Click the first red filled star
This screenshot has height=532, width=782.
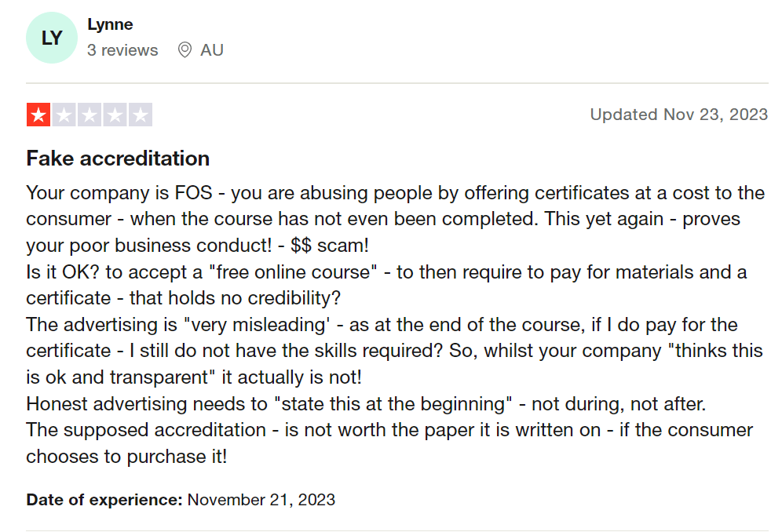(38, 115)
